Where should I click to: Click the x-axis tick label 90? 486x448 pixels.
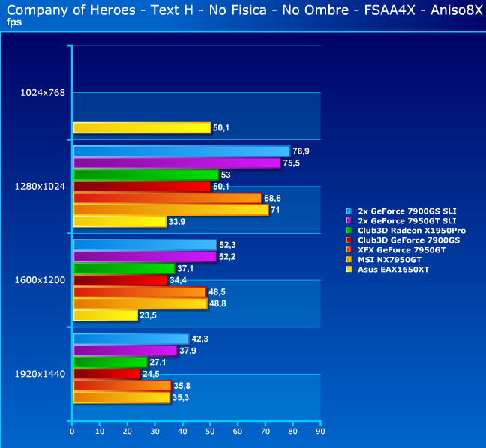point(320,432)
